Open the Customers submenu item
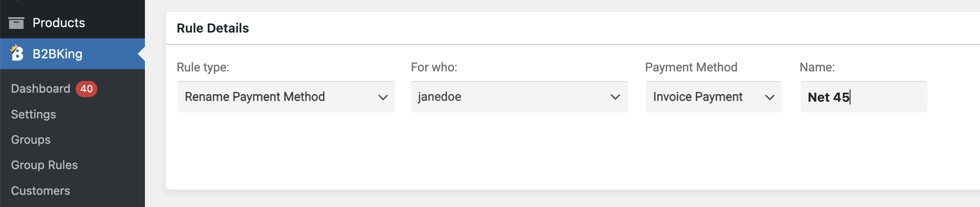 [41, 191]
